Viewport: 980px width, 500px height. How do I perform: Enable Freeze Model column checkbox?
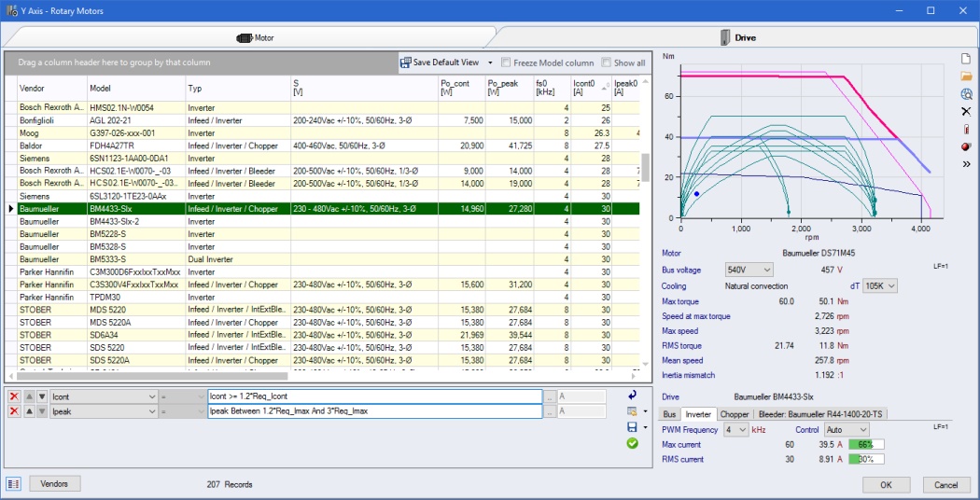[x=506, y=63]
